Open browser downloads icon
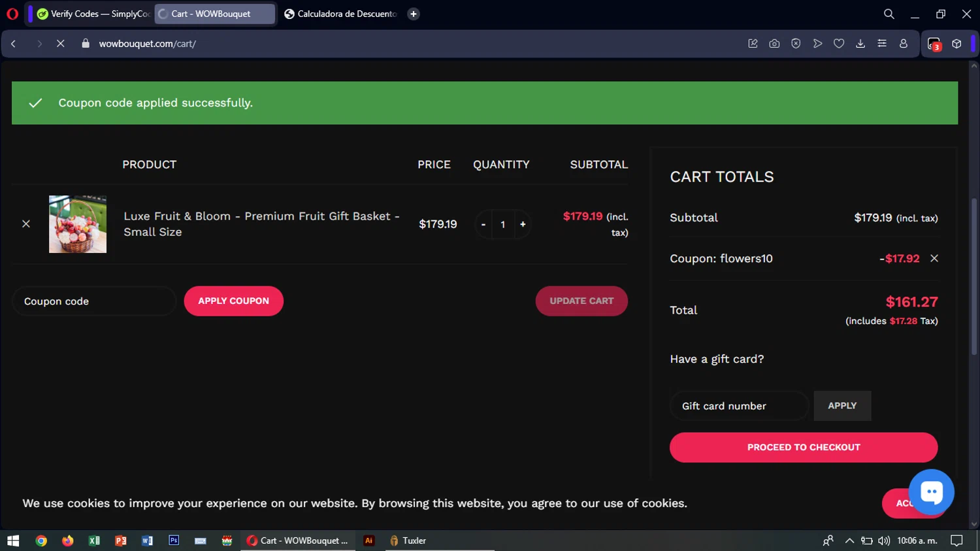The image size is (980, 551). (860, 44)
